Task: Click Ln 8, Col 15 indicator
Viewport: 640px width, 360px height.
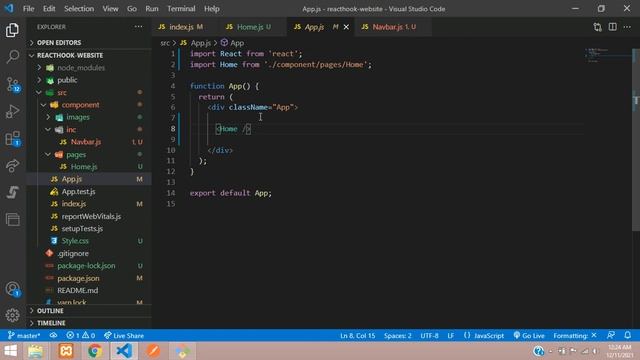Action: (x=358, y=336)
